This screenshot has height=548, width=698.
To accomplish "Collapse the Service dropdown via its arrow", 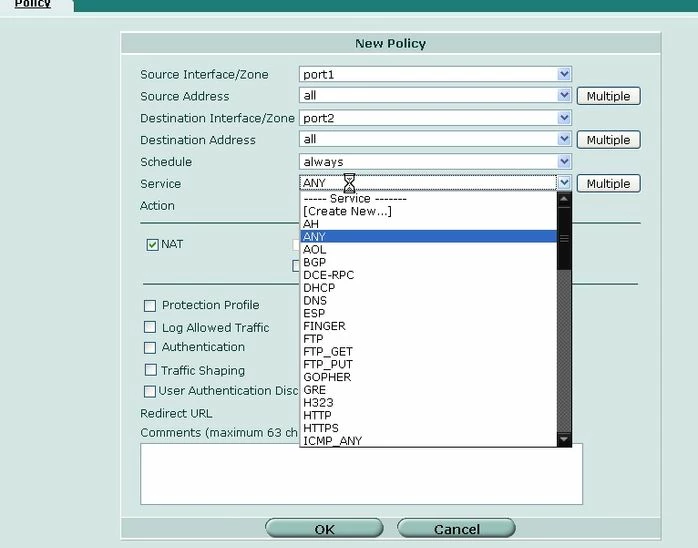I will pyautogui.click(x=564, y=183).
